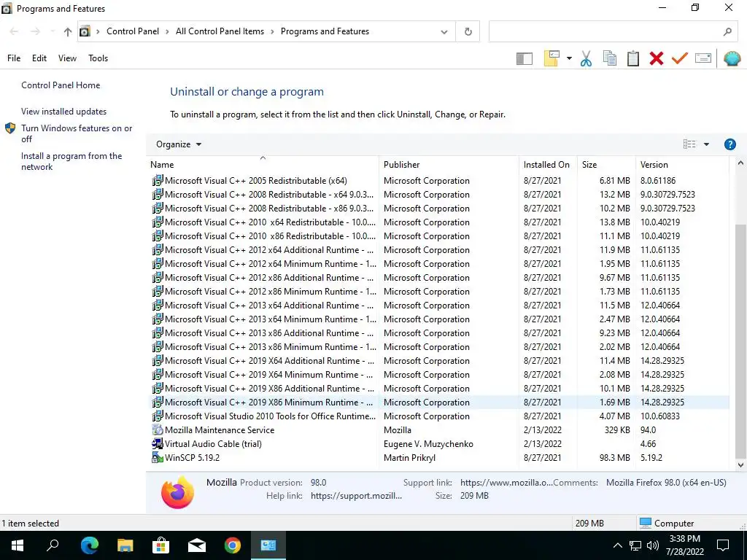Click the Up one level arrow
747x560 pixels.
tap(68, 32)
